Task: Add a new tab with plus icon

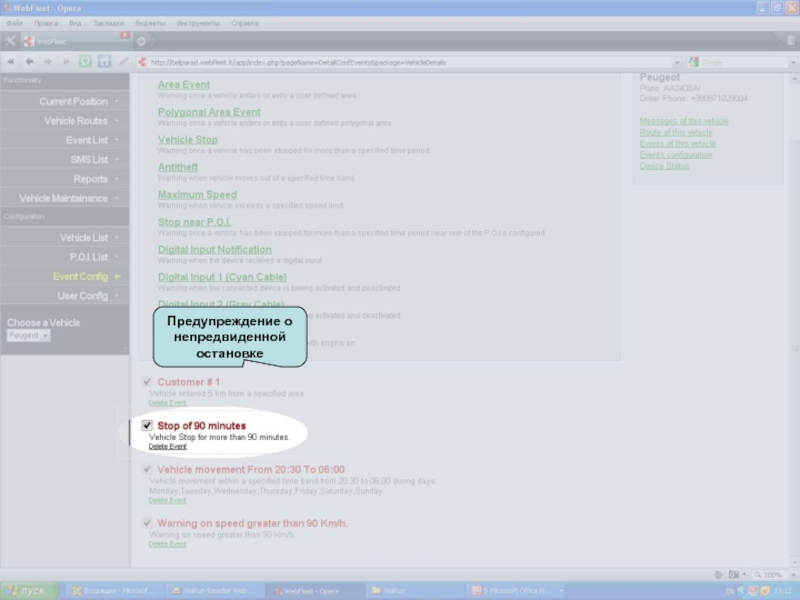Action: (141, 41)
